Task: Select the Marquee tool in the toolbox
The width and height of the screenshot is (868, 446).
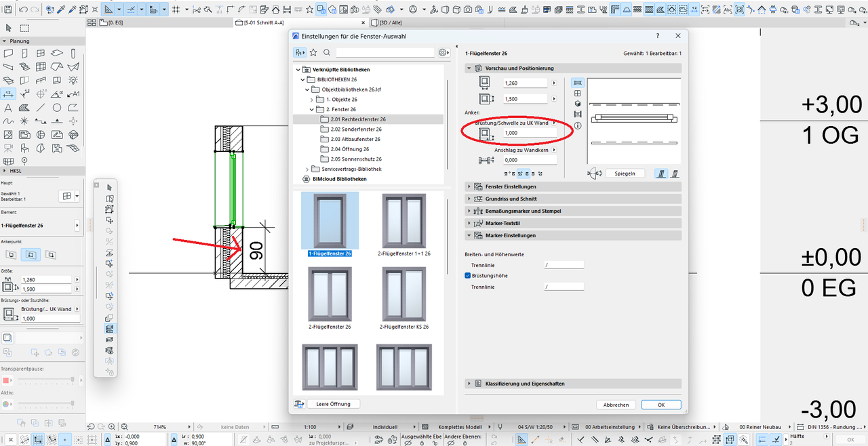Action: tap(24, 28)
